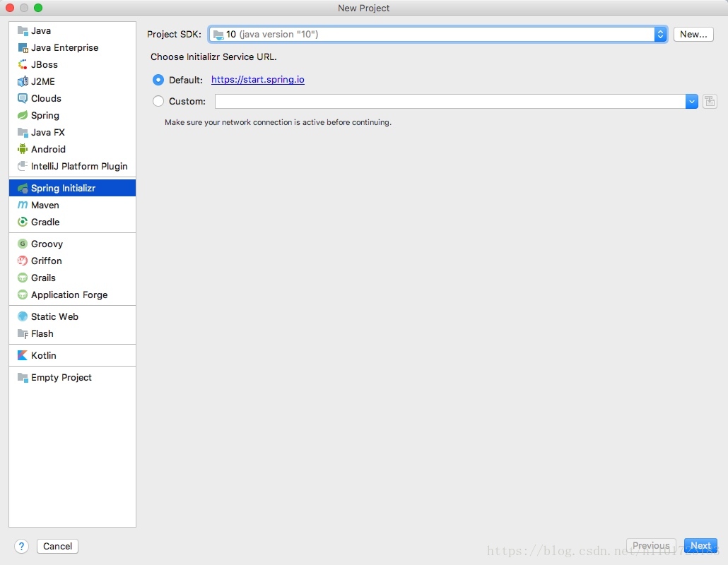
Task: Select Gradle in the project type list
Action: [x=72, y=222]
